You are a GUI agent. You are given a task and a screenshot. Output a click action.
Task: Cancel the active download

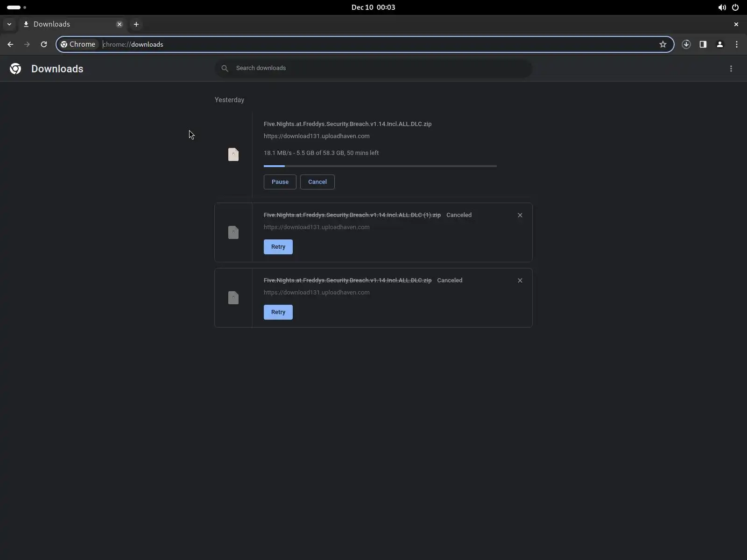point(317,182)
